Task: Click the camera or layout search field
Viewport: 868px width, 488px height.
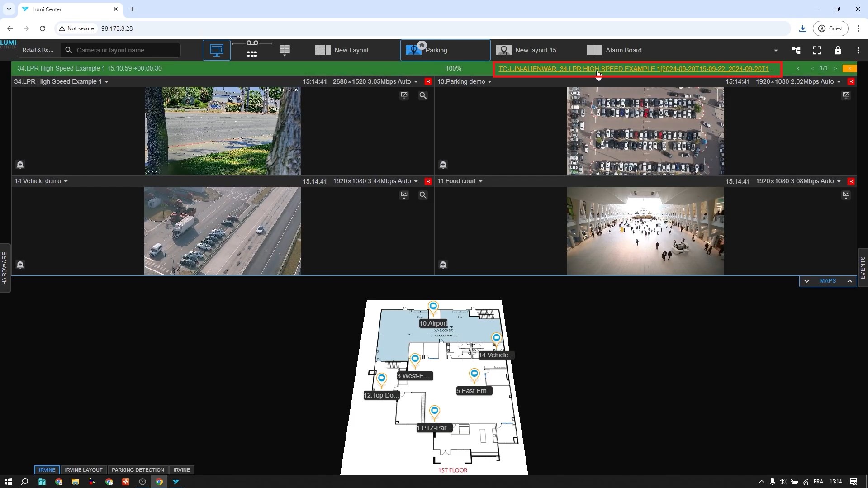Action: 127,50
